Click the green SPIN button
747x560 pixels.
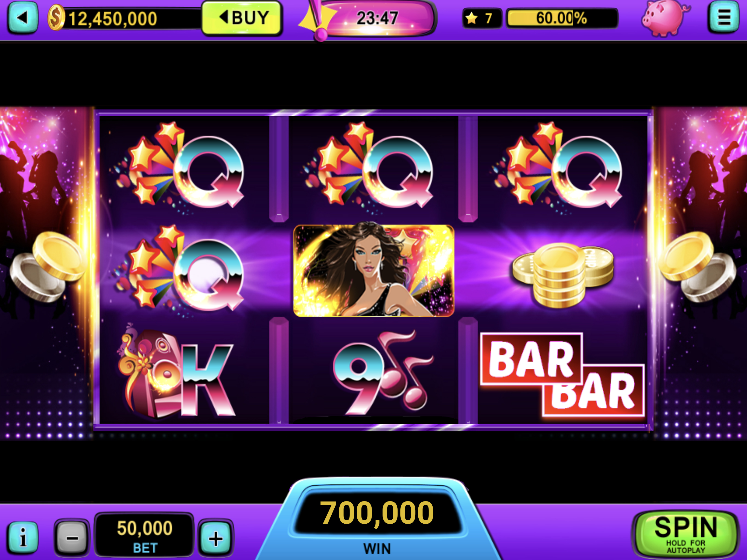point(685,534)
